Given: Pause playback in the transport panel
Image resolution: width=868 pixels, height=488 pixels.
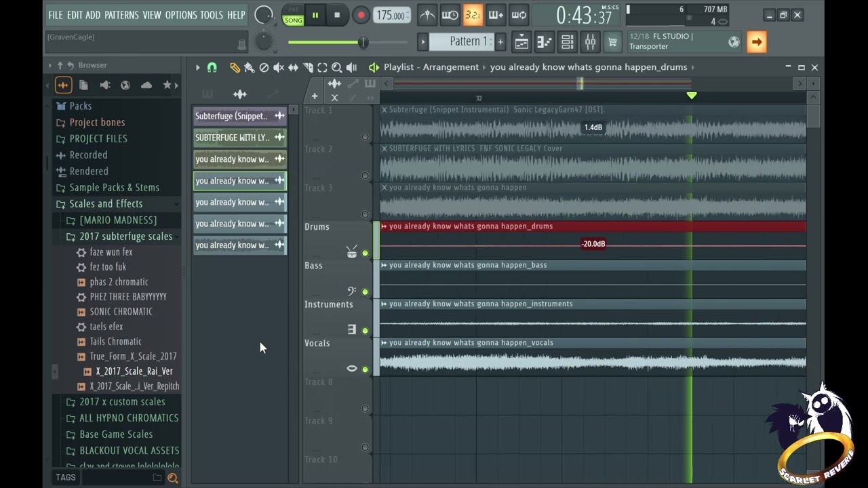Looking at the screenshot, I should [315, 15].
